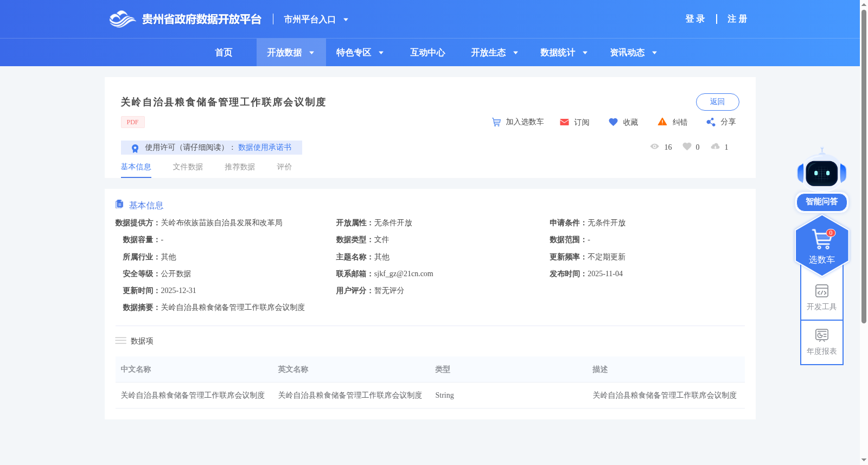Click the gray heart favorites-count icon
This screenshot has width=868, height=465.
click(x=687, y=146)
